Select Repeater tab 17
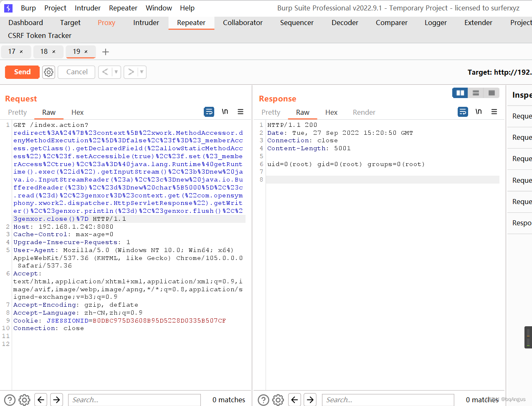Image resolution: width=532 pixels, height=406 pixels. [x=12, y=52]
